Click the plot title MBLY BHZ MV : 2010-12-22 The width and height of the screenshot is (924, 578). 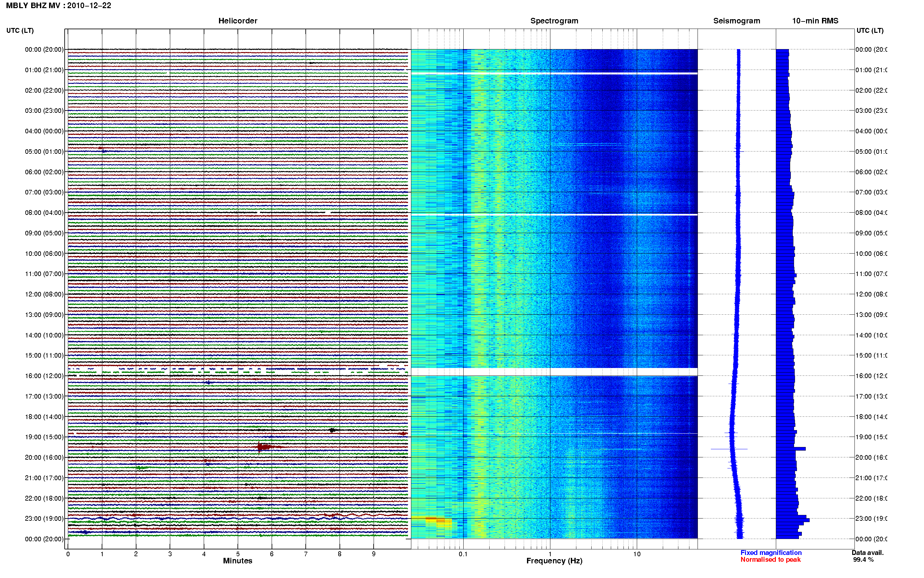tap(58, 6)
